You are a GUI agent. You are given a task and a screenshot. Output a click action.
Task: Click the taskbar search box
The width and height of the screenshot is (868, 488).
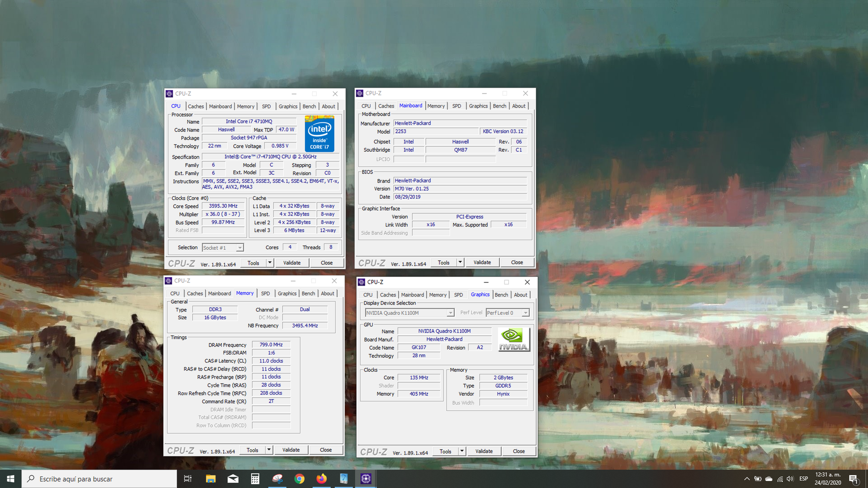point(99,479)
